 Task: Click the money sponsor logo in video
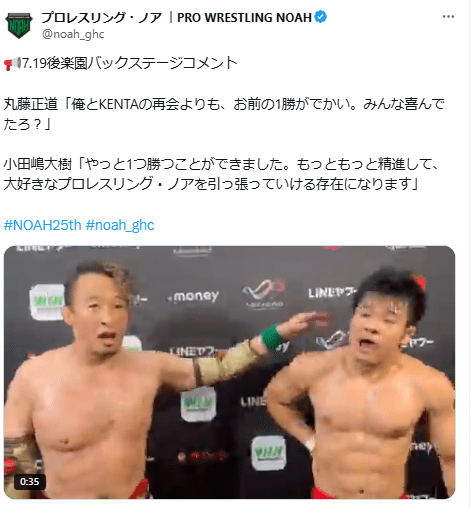194,296
